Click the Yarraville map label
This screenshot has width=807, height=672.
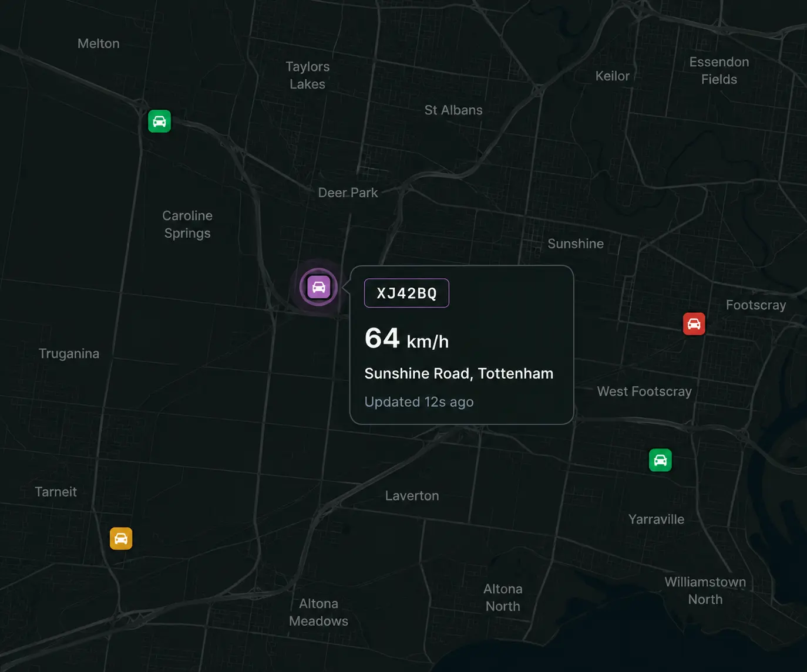click(656, 519)
